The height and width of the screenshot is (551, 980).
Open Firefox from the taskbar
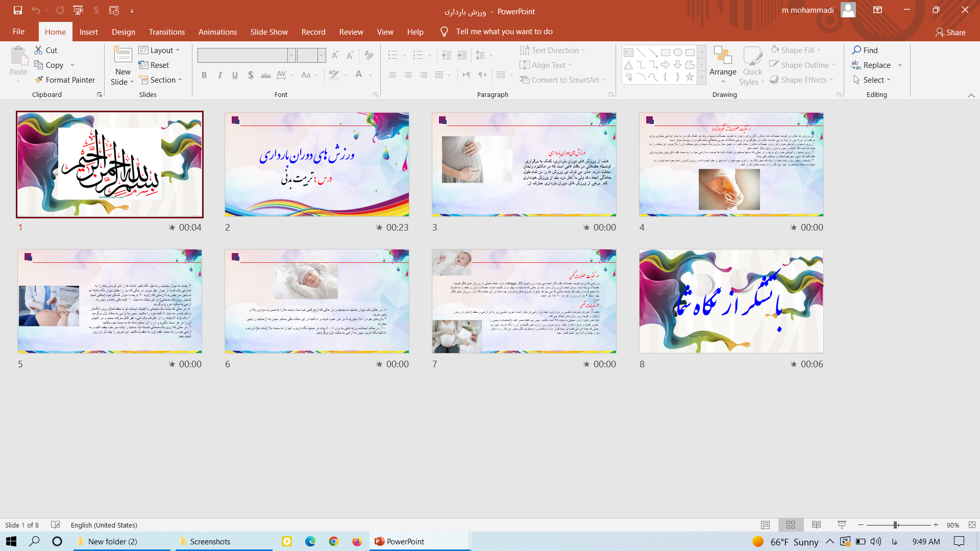coord(357,541)
